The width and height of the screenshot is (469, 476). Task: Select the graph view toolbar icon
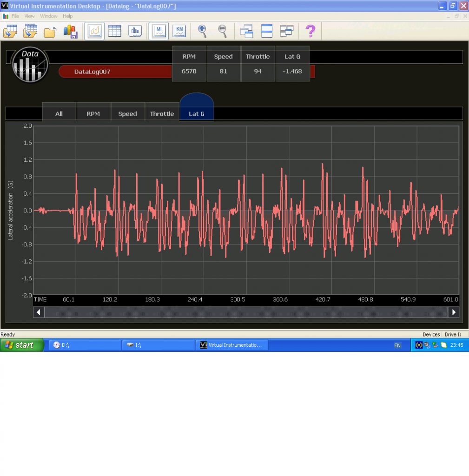pos(94,31)
